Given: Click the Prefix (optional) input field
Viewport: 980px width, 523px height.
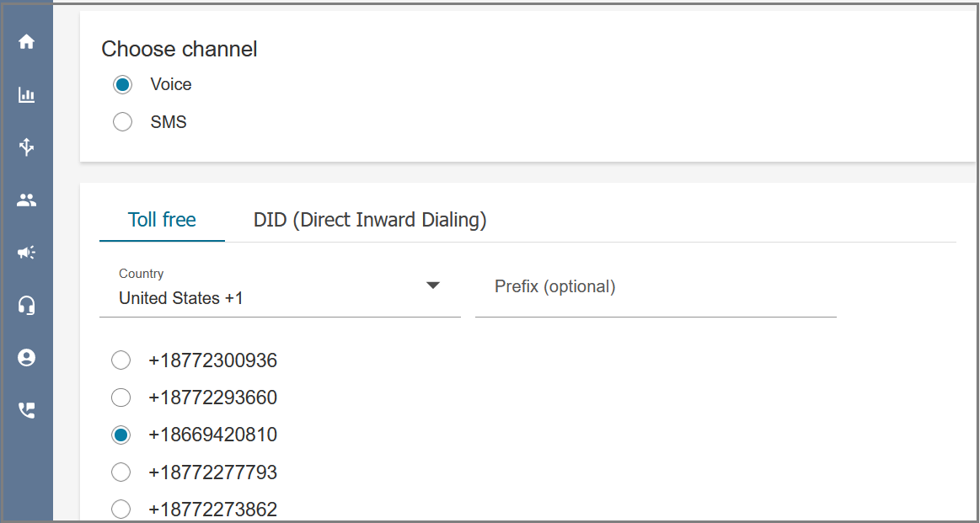Looking at the screenshot, I should 656,291.
